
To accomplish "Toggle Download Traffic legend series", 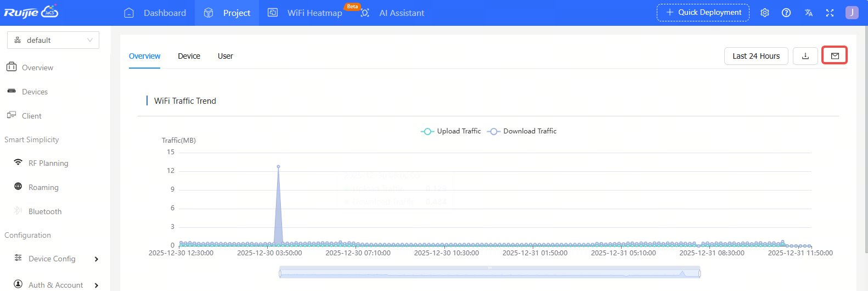I will (x=522, y=131).
